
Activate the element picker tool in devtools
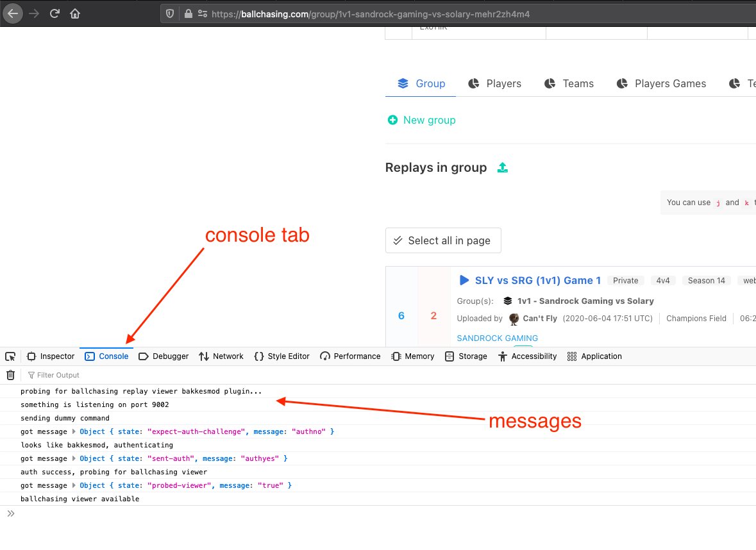[x=10, y=356]
